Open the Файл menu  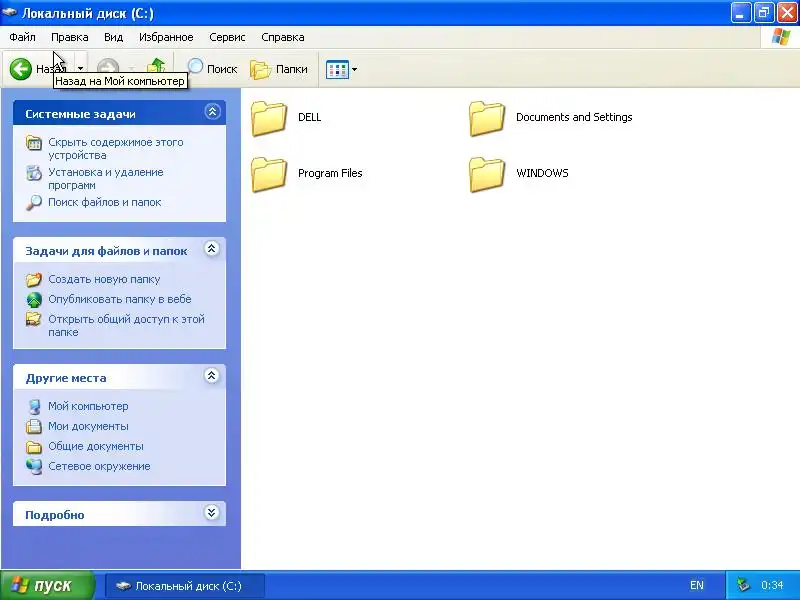point(22,37)
